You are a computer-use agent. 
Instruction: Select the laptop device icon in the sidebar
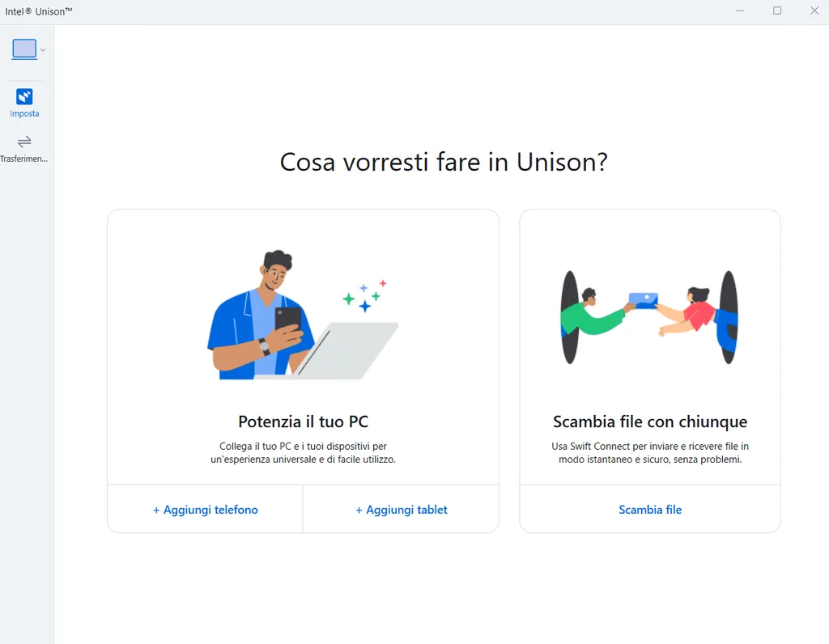(23, 49)
